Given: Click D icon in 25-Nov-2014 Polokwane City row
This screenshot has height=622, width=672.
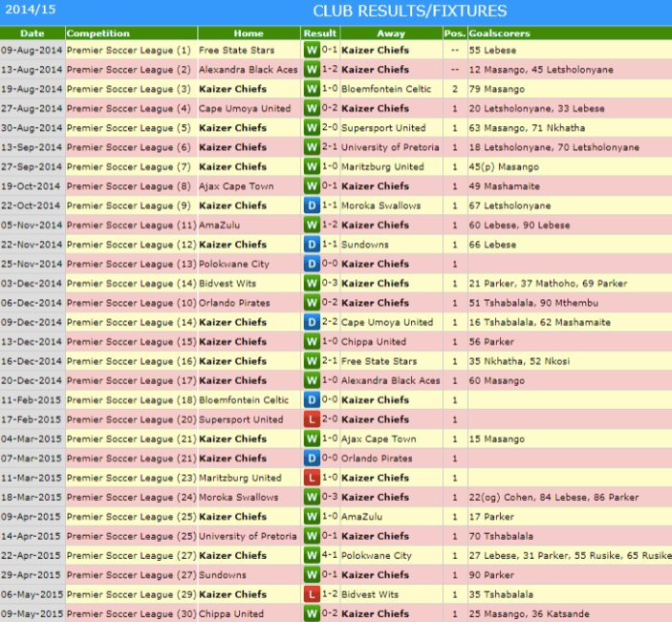Looking at the screenshot, I should click(312, 264).
